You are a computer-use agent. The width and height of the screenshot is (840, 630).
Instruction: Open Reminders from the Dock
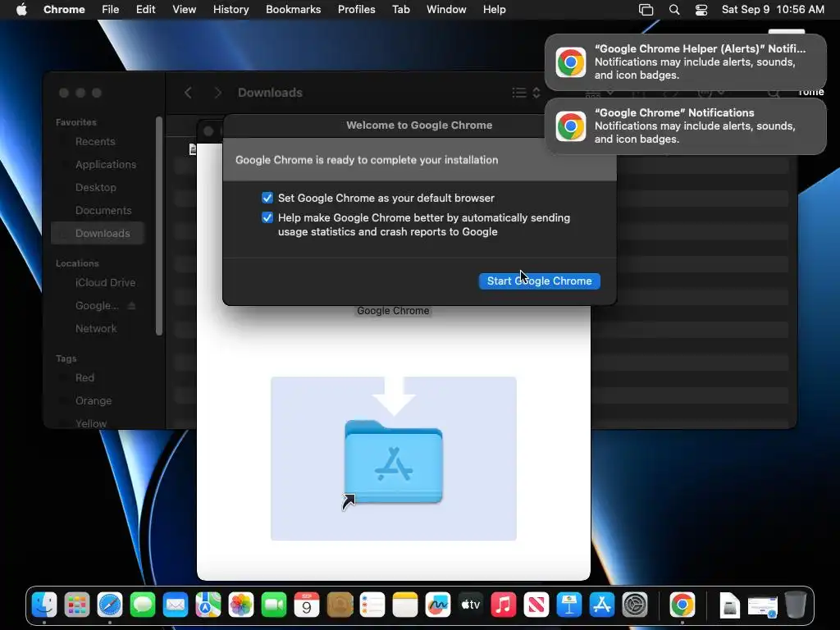pos(372,605)
